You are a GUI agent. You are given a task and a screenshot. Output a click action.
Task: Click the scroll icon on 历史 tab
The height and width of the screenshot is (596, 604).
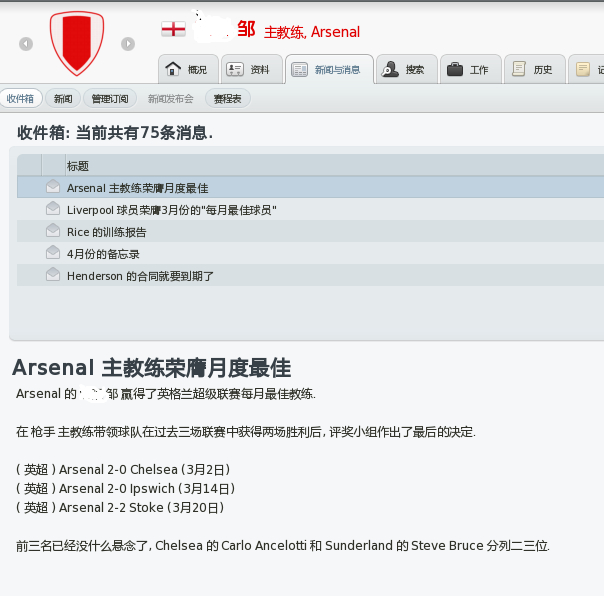tap(519, 69)
